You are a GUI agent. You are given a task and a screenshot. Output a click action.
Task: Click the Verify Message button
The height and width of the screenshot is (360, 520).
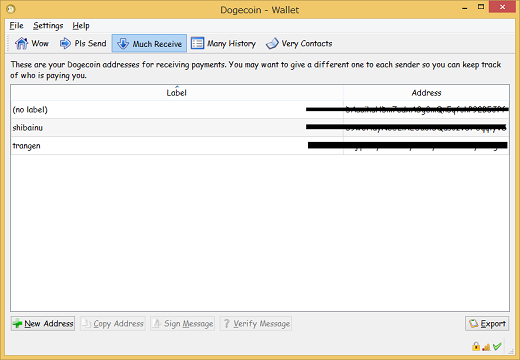256,323
